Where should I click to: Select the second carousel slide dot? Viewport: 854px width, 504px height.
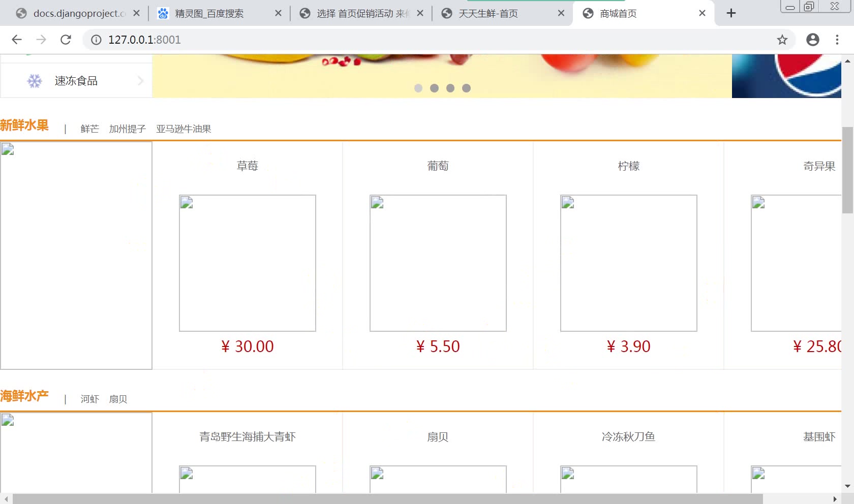coord(434,88)
